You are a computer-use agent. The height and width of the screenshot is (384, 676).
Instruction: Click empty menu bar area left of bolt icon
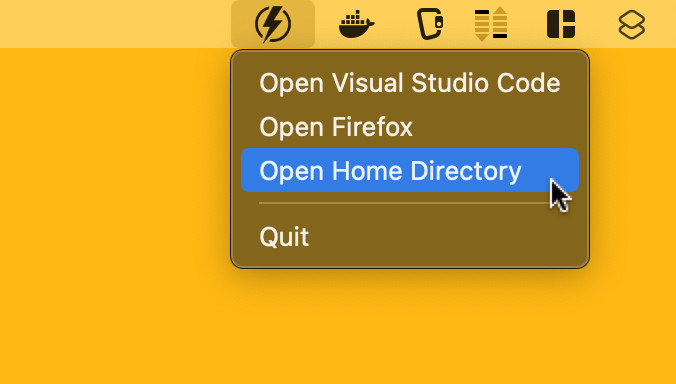[116, 24]
